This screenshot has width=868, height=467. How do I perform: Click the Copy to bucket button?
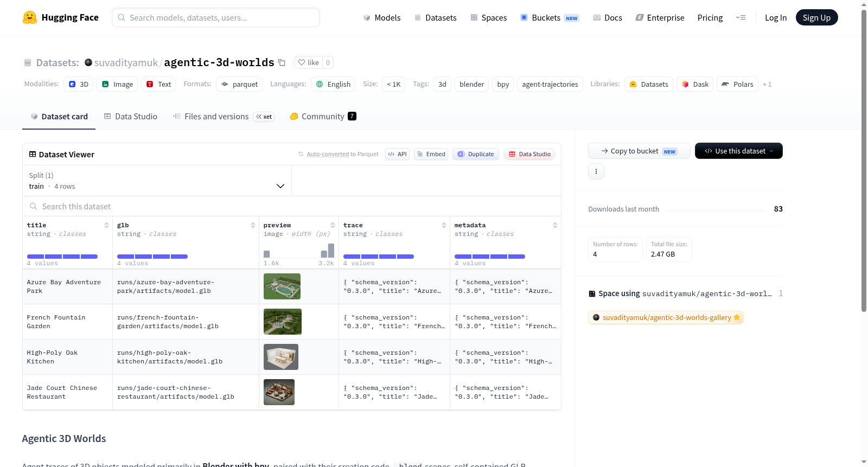click(x=639, y=151)
